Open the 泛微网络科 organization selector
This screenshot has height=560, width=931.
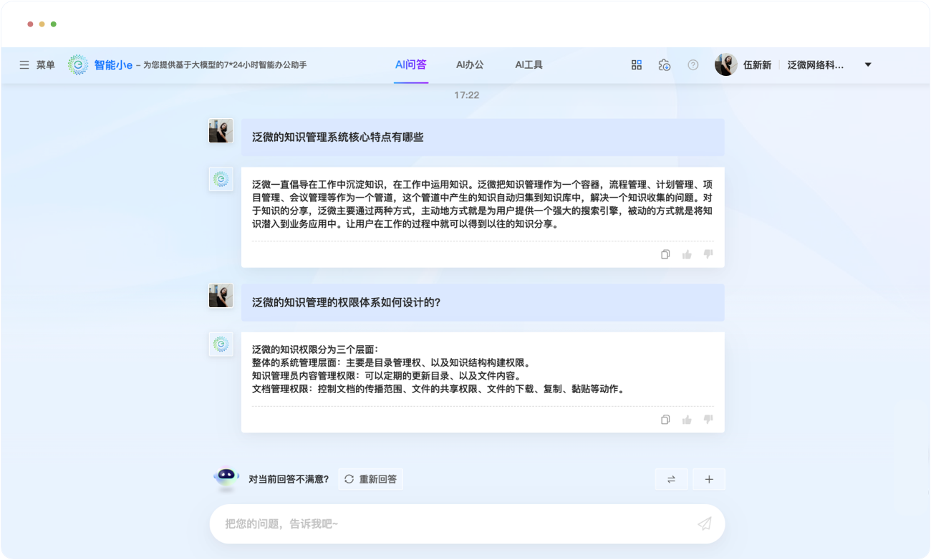[x=816, y=65]
